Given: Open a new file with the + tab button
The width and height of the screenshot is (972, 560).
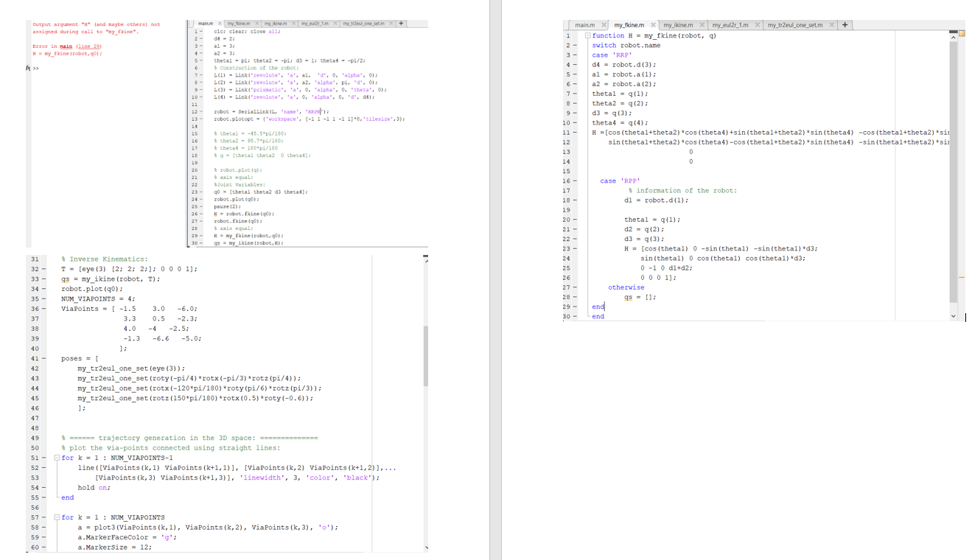Looking at the screenshot, I should [x=400, y=23].
